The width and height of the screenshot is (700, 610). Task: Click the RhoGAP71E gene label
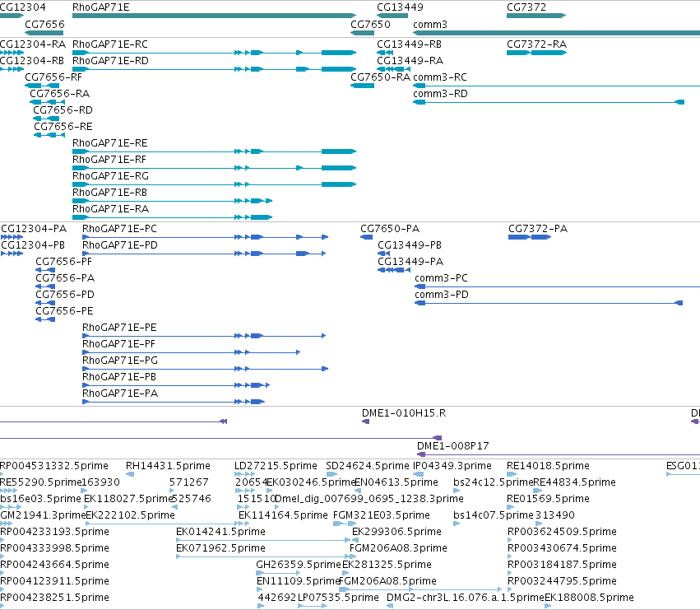coord(101,7)
